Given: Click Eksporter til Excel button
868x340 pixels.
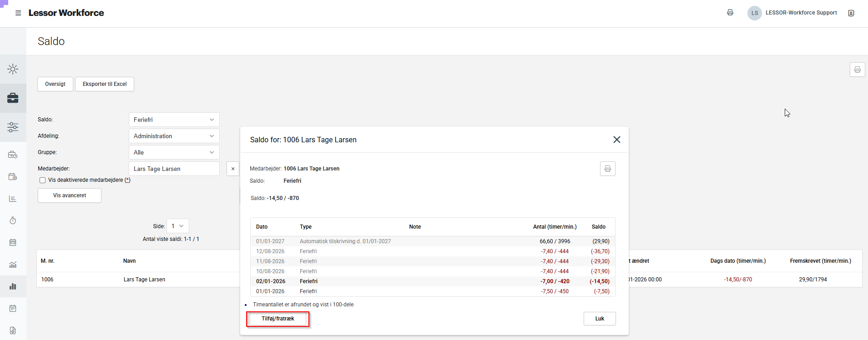Looking at the screenshot, I should click(x=105, y=84).
